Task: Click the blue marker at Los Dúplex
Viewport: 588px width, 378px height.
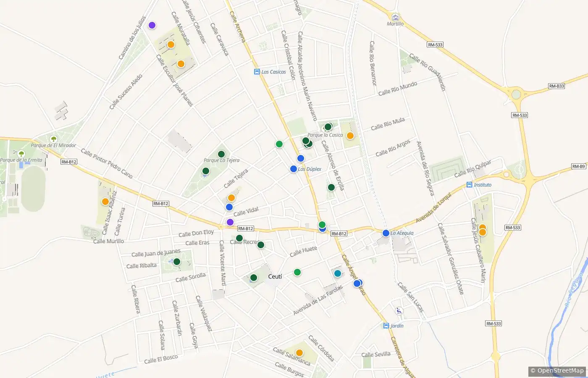Action: (x=294, y=169)
